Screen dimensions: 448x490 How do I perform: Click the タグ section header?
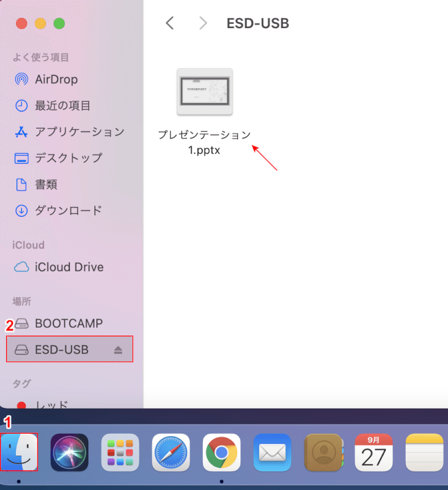coord(22,383)
